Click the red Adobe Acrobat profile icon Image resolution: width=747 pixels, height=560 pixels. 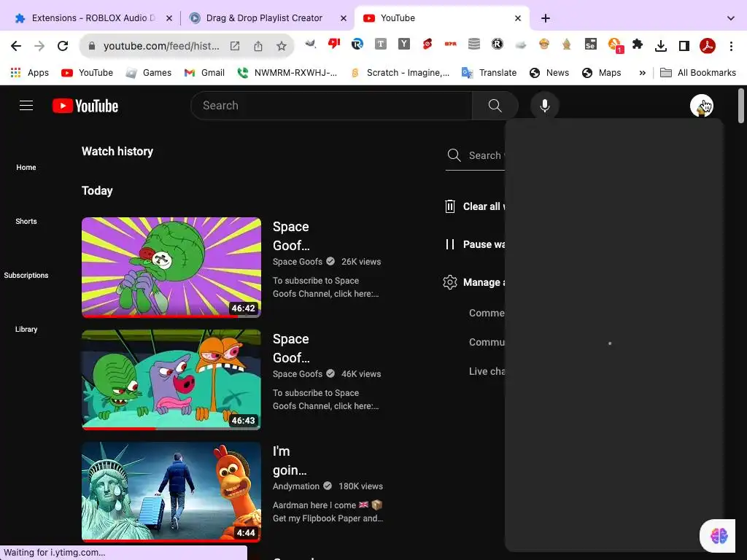708,46
